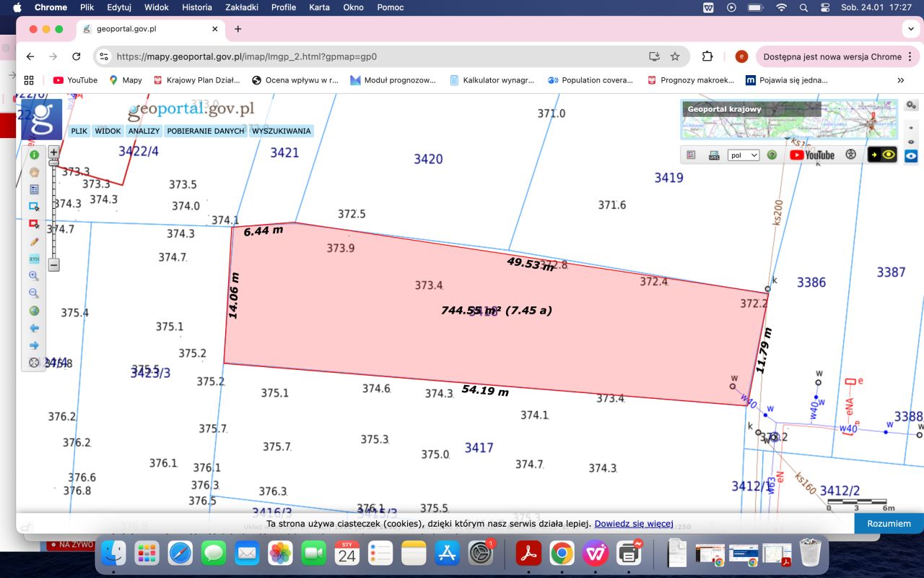
Task: Click the crosshair circle tool in left toolbar
Action: [34, 363]
